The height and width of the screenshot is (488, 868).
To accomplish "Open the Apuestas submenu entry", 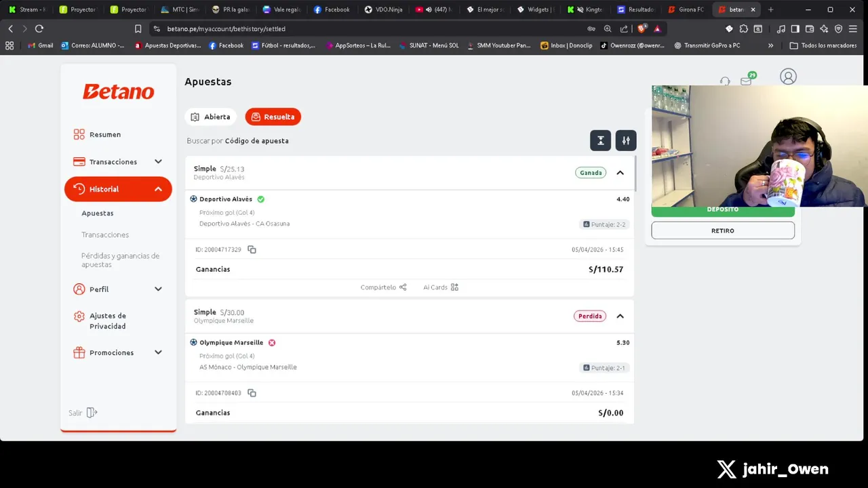I will [x=98, y=213].
